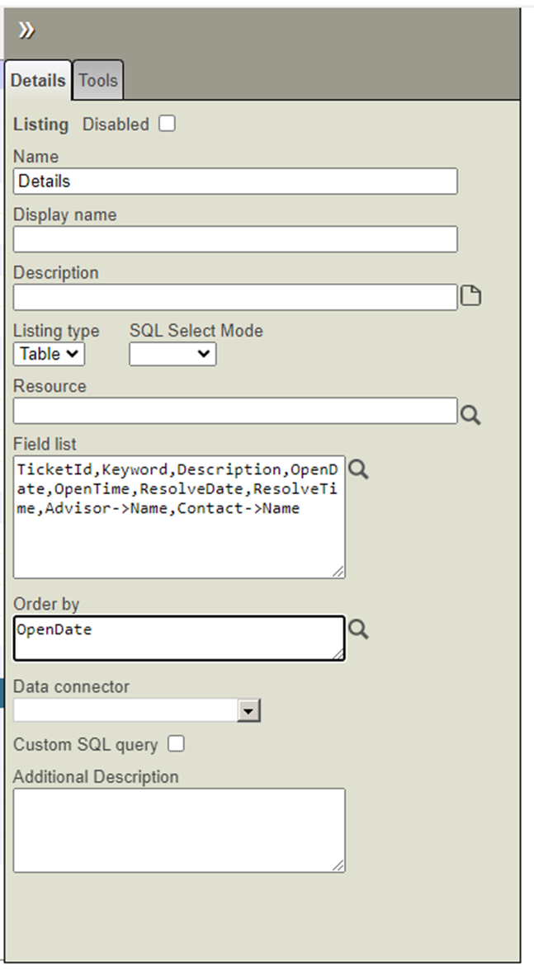Focus the Display name input
Viewport: 534px width, 980px height.
coord(235,239)
